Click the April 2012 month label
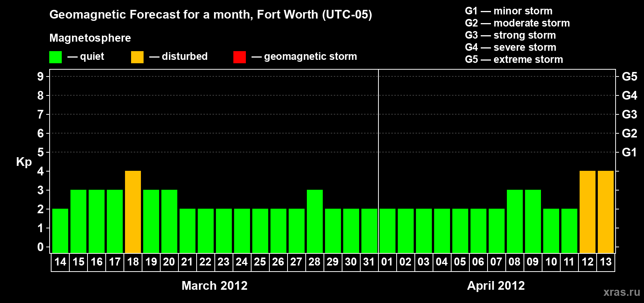The image size is (644, 303). [x=496, y=286]
